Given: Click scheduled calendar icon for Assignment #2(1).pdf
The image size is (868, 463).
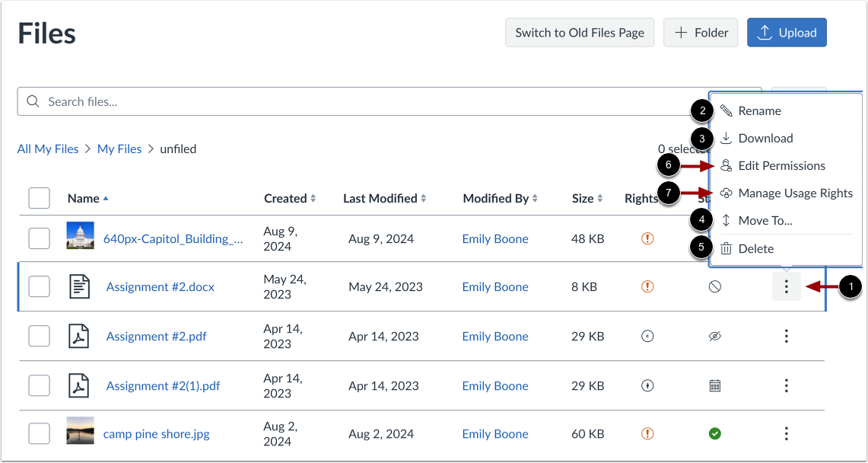Looking at the screenshot, I should coord(714,386).
